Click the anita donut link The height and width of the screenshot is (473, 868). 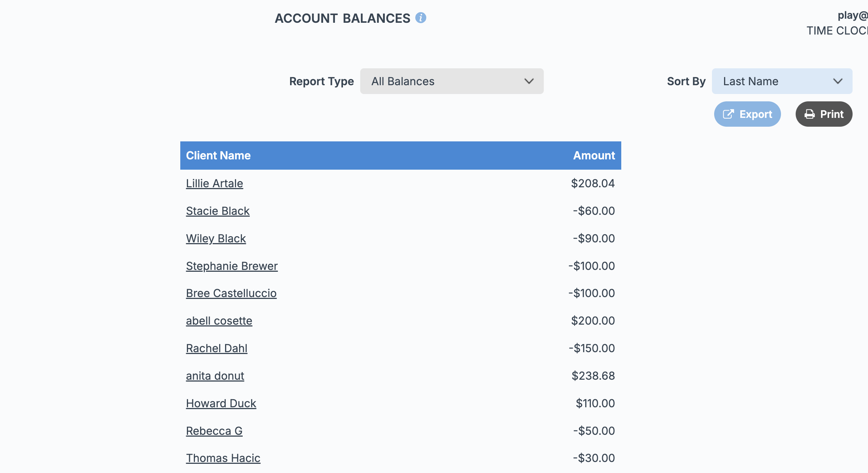(x=215, y=376)
